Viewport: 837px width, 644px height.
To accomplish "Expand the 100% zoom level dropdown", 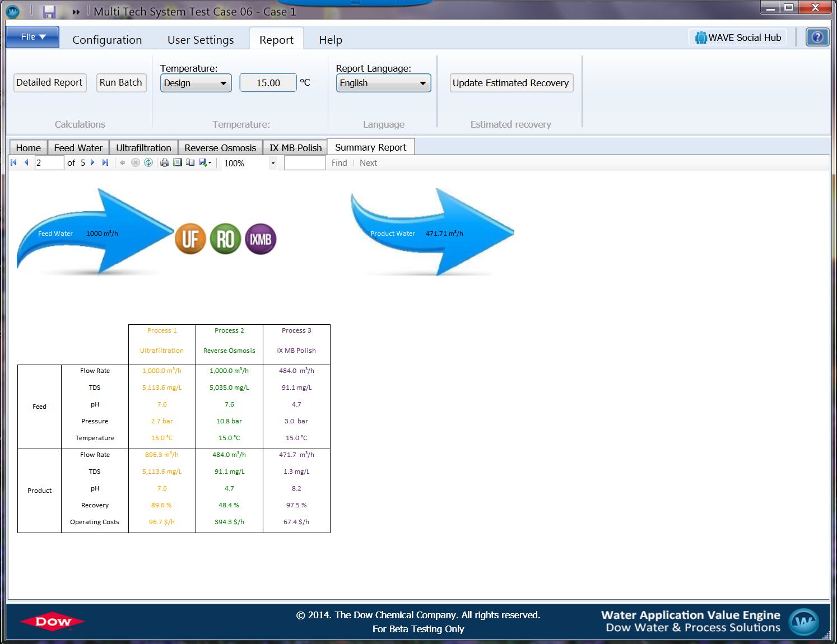I will tap(273, 164).
